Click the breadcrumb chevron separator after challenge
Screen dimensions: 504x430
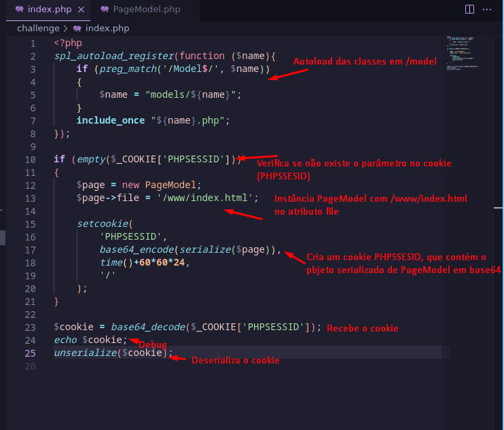66,29
